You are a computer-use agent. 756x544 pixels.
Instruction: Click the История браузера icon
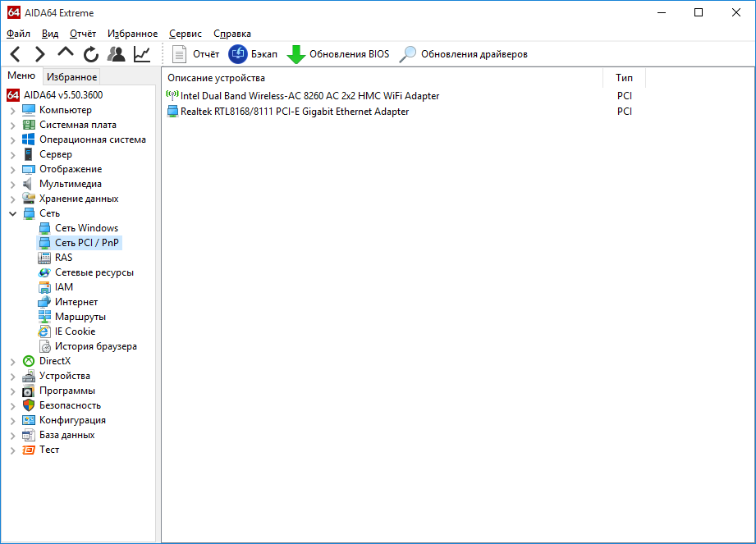[x=44, y=346]
